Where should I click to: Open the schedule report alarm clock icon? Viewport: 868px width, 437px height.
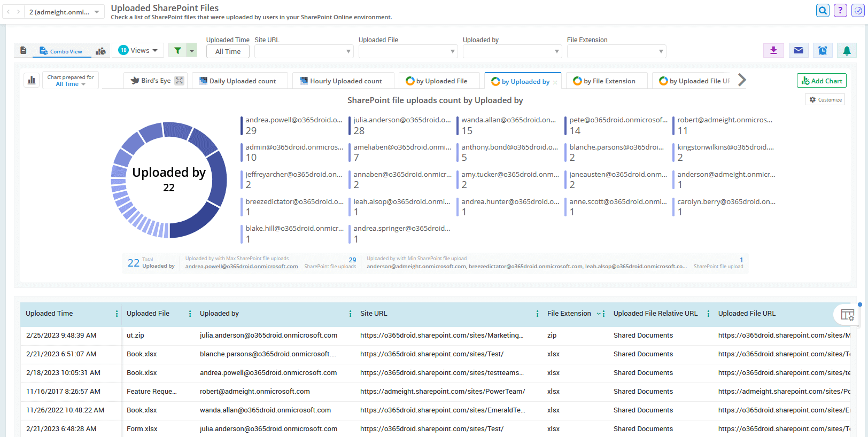(823, 50)
